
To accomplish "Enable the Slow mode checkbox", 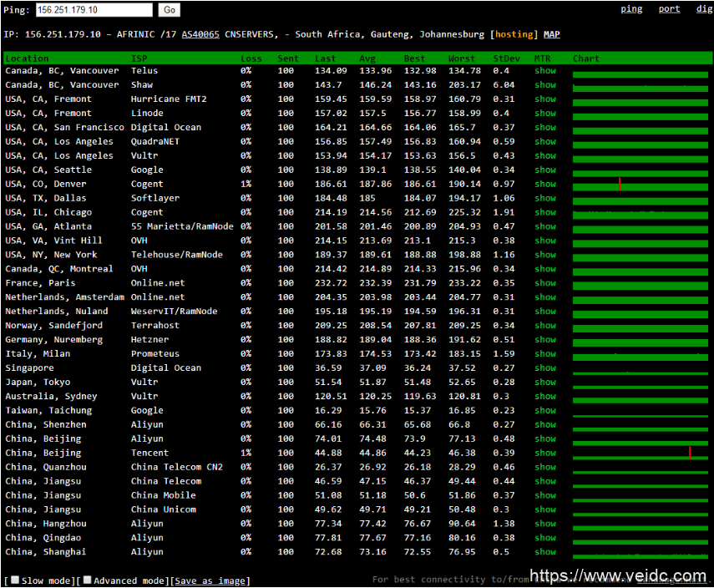I will (15, 580).
